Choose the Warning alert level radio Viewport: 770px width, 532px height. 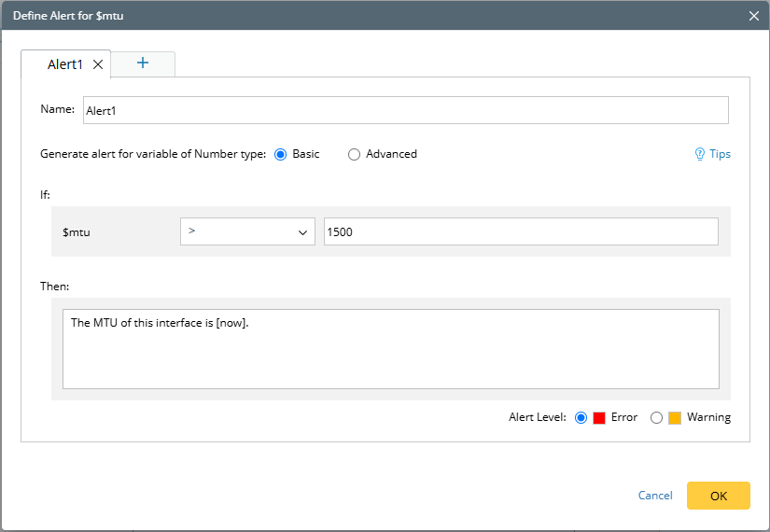(656, 417)
